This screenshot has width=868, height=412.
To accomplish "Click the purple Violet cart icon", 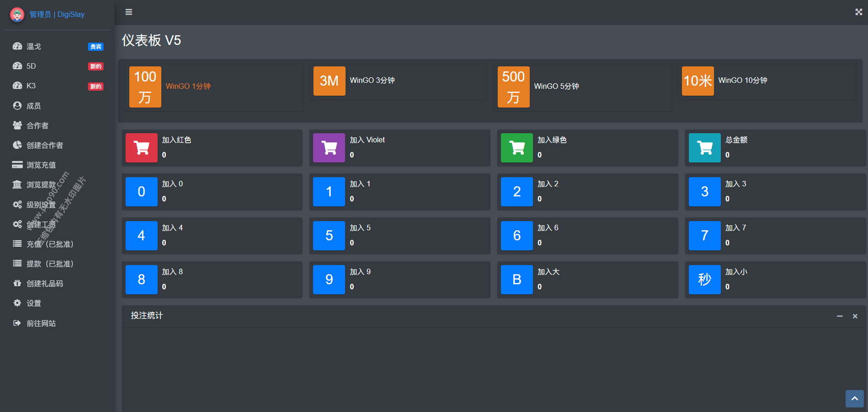I will click(x=329, y=148).
